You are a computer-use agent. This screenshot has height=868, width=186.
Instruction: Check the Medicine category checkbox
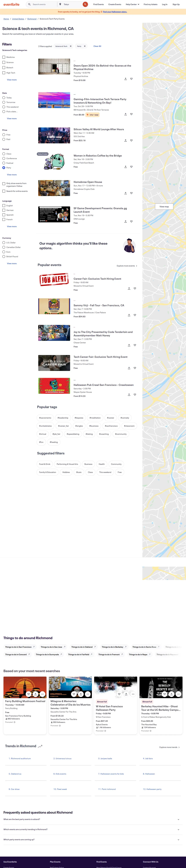click(x=4, y=57)
